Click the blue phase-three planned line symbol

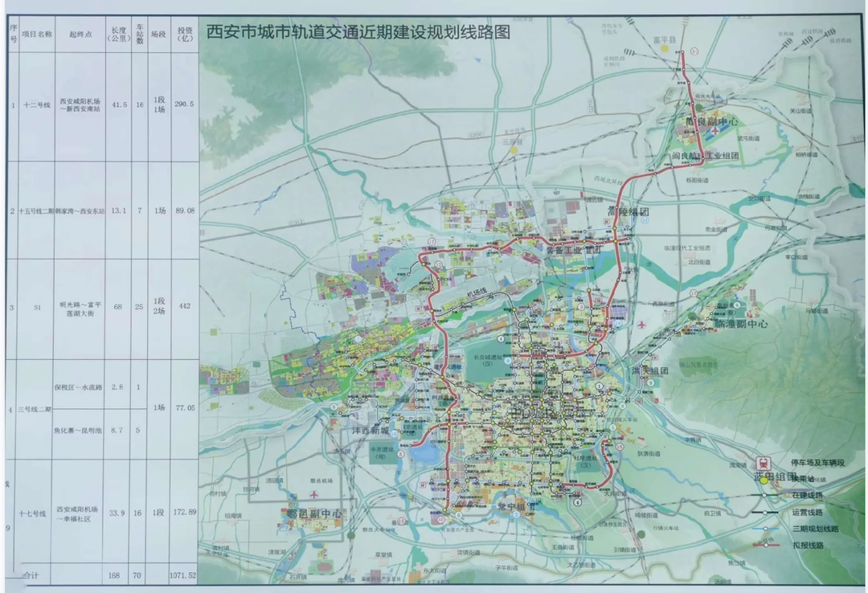(766, 529)
